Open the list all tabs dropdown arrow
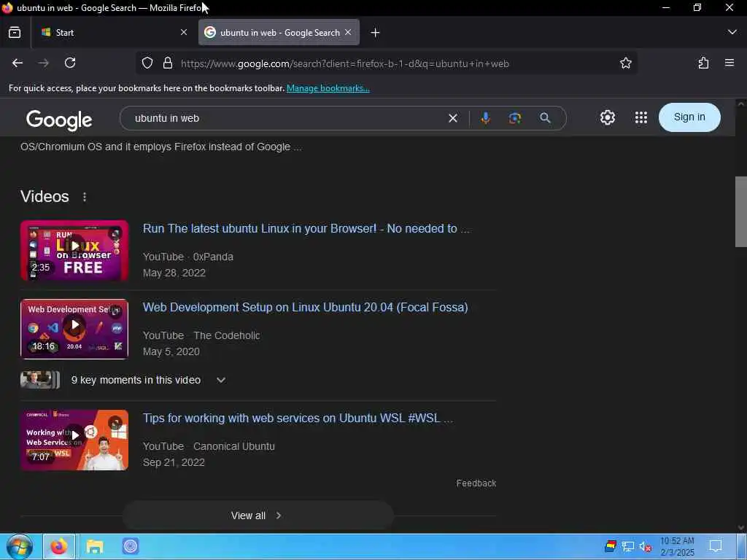This screenshot has height=560, width=747. pos(732,32)
